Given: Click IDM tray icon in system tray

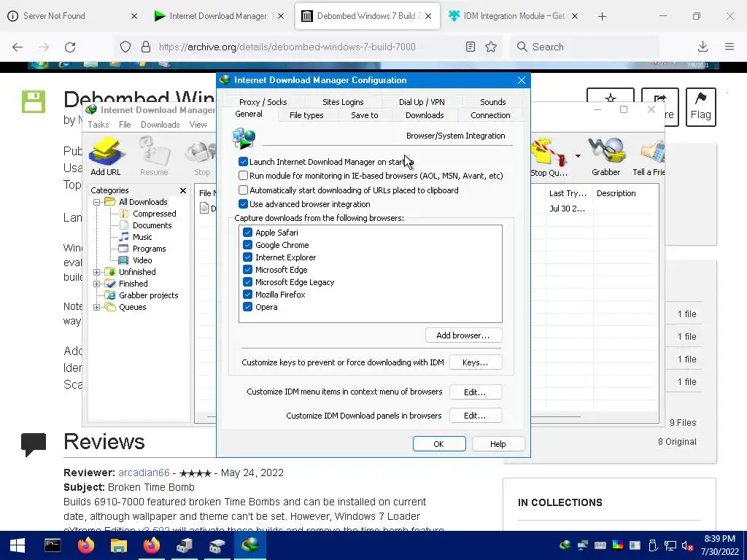Looking at the screenshot, I should click(x=565, y=545).
